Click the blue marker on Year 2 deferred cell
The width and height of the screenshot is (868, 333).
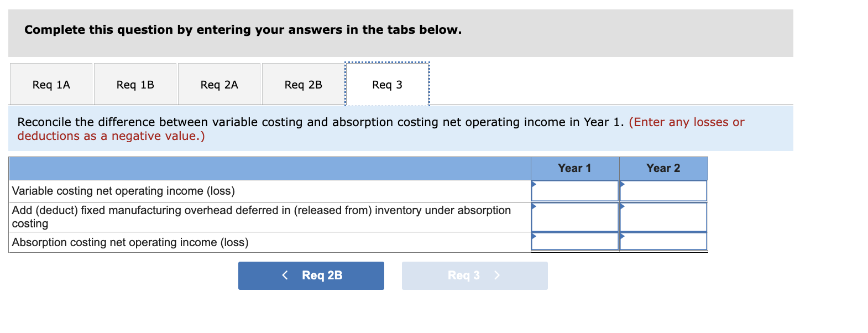(621, 207)
